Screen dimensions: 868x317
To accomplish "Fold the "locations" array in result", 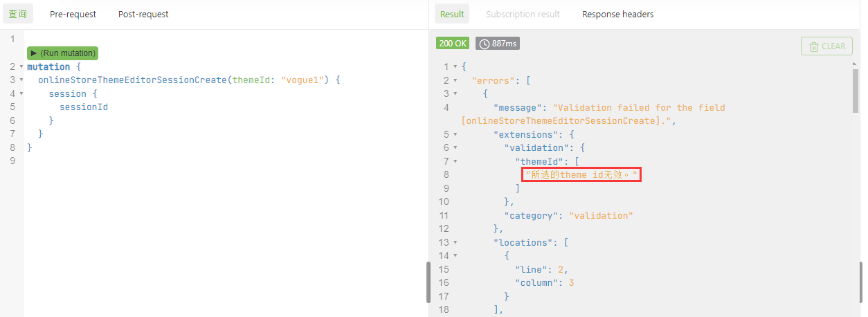I will (x=455, y=242).
